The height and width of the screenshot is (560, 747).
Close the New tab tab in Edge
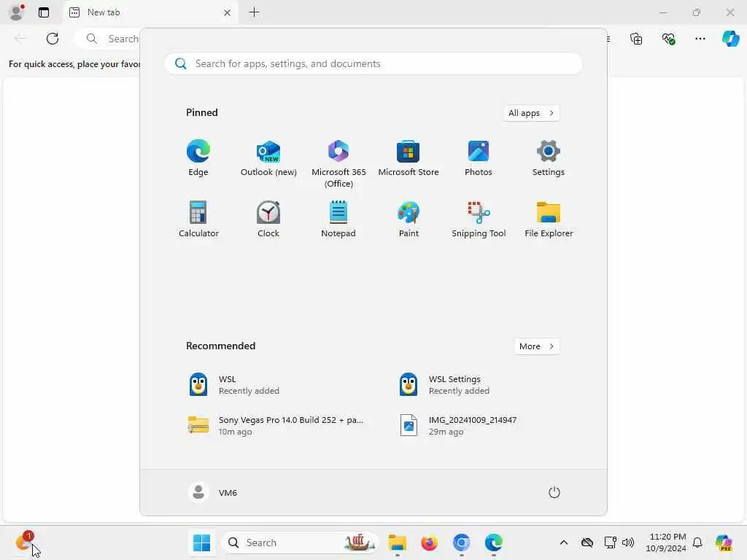coord(228,13)
